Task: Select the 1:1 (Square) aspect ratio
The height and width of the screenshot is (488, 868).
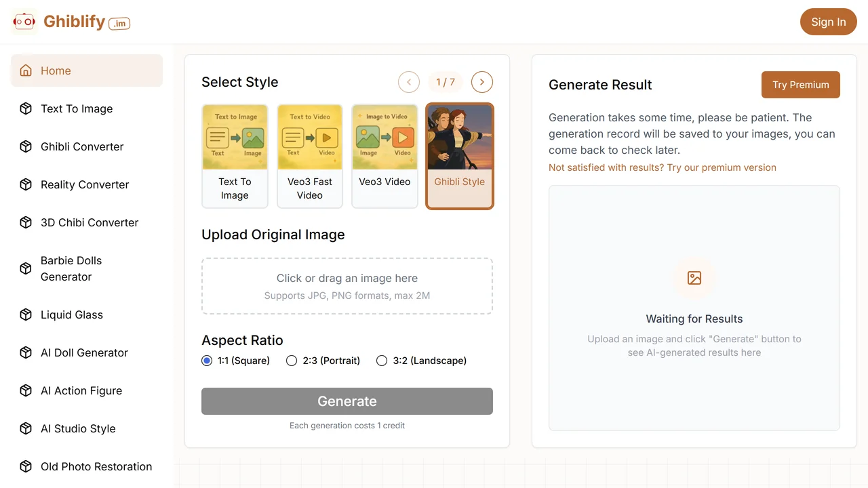Action: [207, 361]
